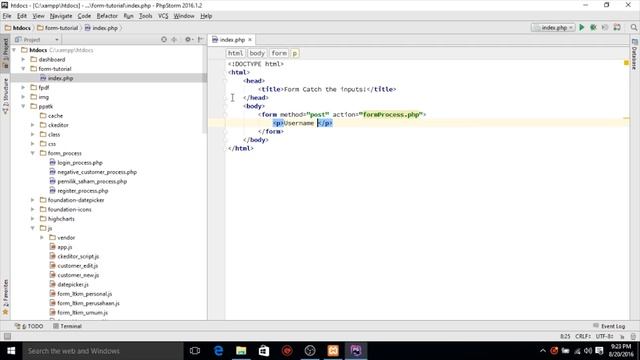
Task: Hide the Project panel with hide icon
Action: [200, 40]
